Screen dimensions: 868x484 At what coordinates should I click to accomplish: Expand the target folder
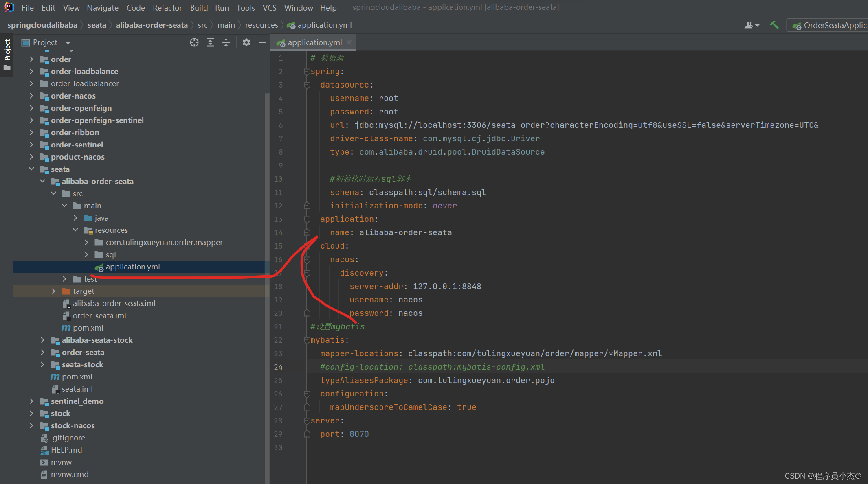(x=53, y=291)
